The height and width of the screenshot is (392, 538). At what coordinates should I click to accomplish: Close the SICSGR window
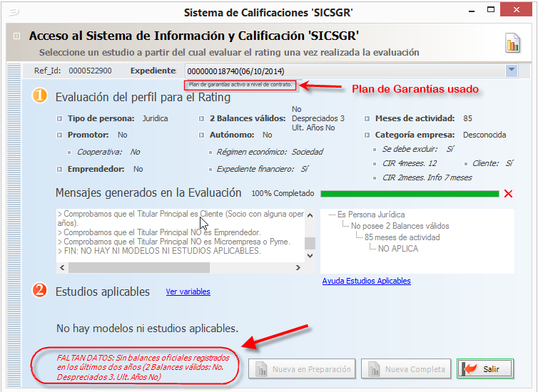pos(516,10)
